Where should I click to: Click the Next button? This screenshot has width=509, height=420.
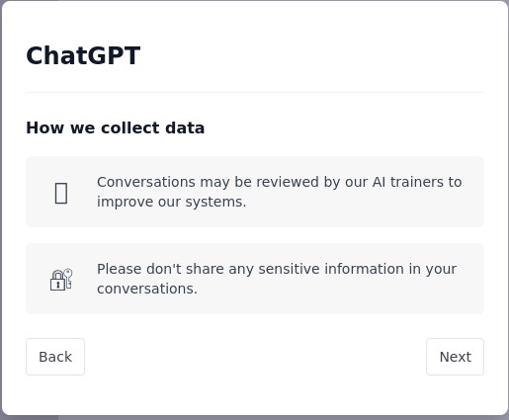[455, 357]
